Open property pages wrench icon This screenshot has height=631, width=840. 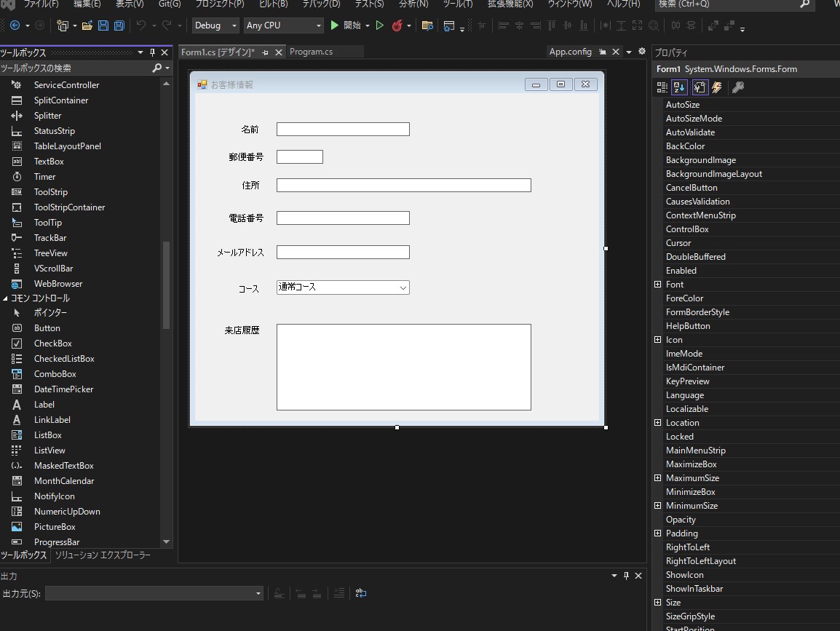(737, 88)
